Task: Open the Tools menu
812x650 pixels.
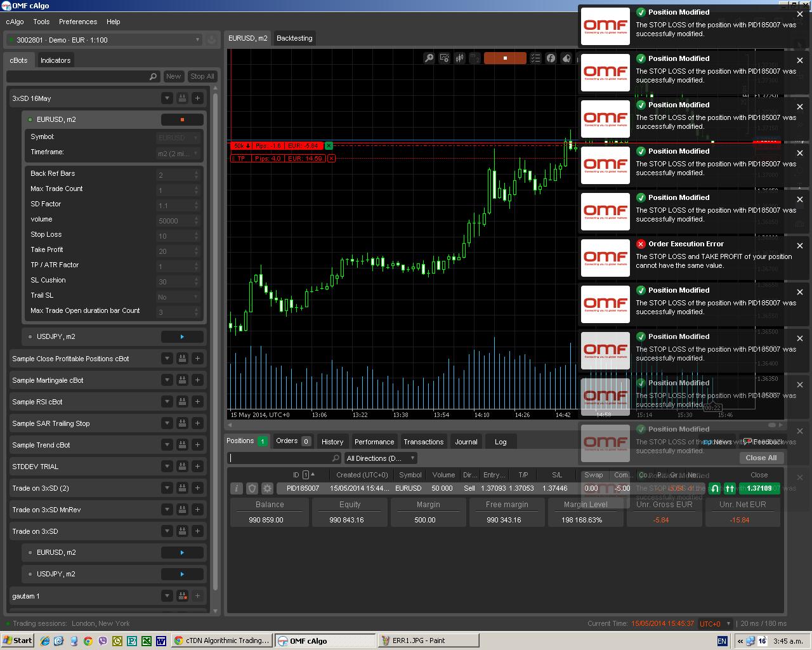Action: [x=41, y=22]
